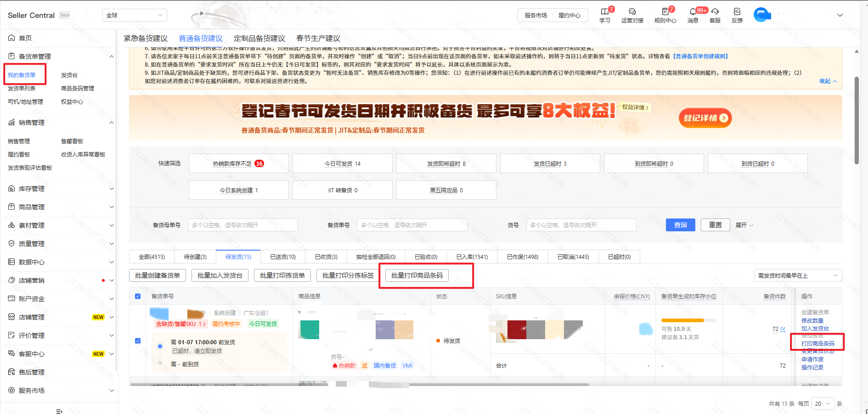Click the page vertical scrollbar
Screen dimensions: 868x414
coord(857,120)
